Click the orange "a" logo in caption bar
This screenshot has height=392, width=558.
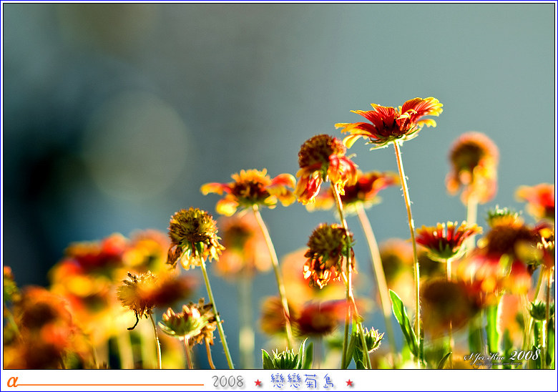[x=12, y=381]
